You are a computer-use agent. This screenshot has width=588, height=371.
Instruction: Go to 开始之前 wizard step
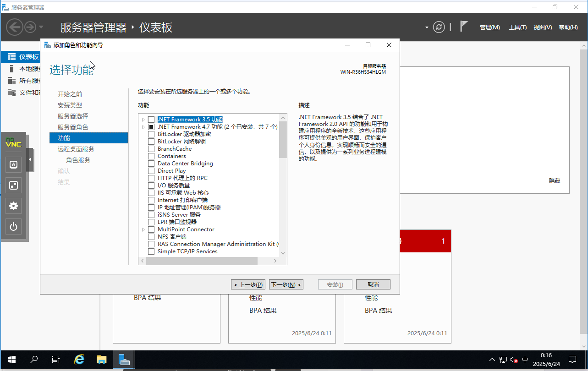70,94
